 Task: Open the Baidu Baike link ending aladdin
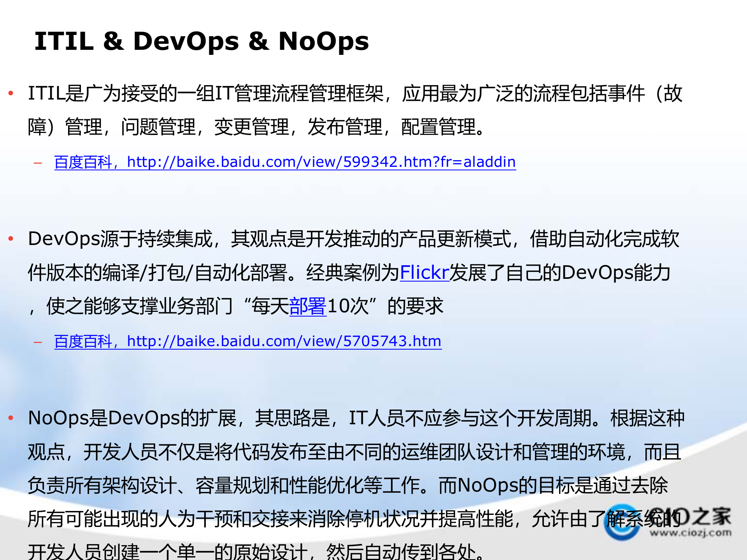coord(285,162)
